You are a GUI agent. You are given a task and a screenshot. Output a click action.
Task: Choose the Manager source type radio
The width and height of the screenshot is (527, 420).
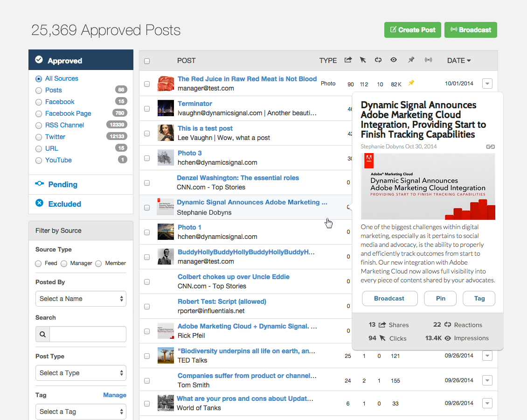click(x=64, y=264)
